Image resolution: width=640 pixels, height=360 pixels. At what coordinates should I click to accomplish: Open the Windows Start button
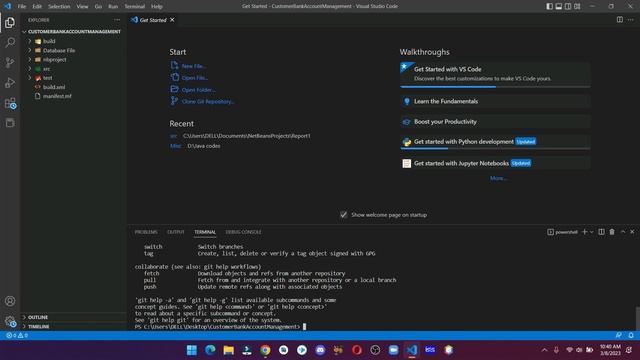(191, 350)
